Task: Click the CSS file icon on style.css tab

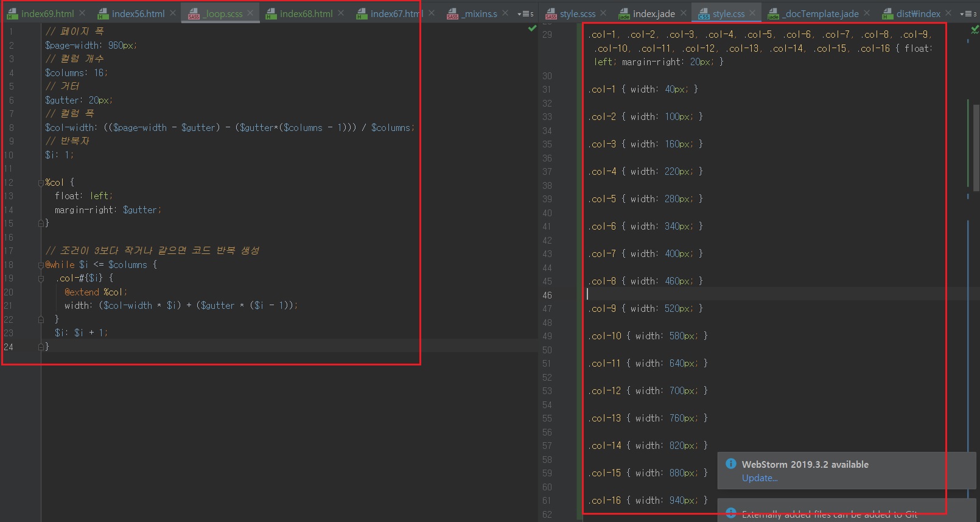Action: pos(704,13)
